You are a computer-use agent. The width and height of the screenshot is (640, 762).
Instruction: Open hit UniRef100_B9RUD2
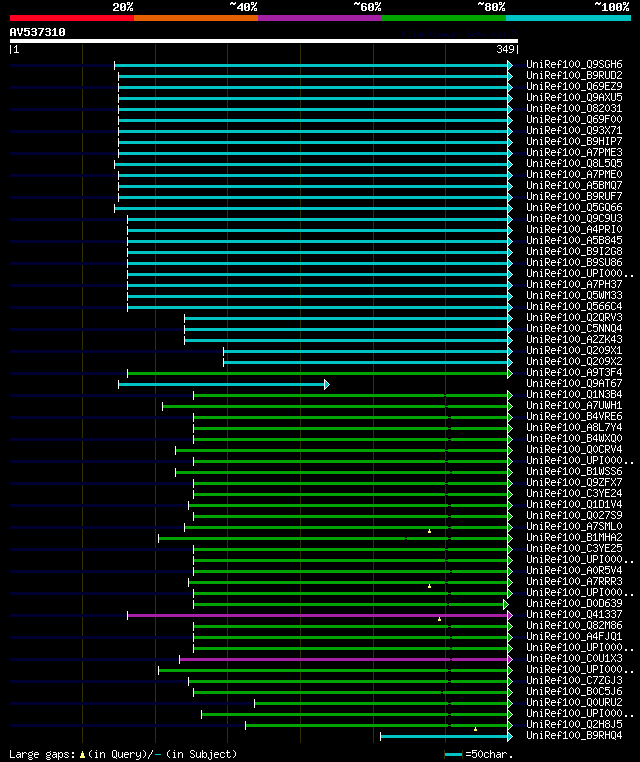[x=574, y=75]
